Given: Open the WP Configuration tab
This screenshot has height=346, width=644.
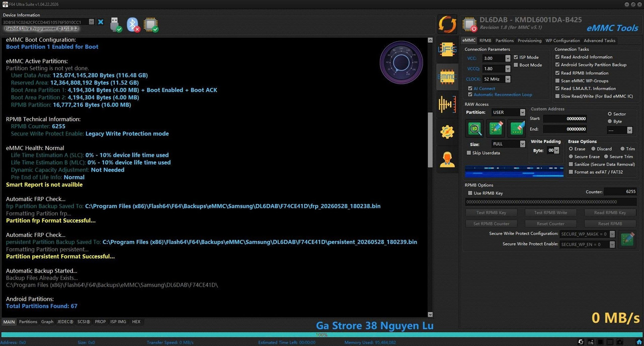Looking at the screenshot, I should [562, 41].
